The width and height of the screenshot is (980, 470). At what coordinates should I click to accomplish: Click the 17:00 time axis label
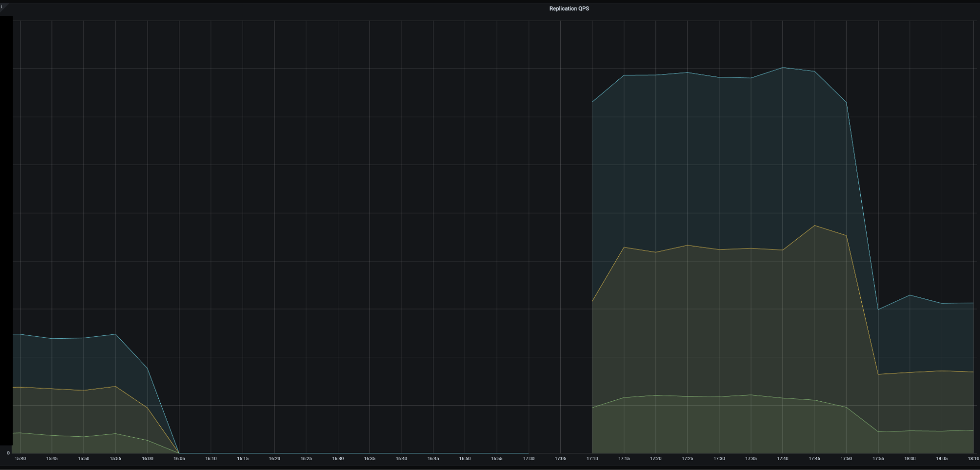528,459
